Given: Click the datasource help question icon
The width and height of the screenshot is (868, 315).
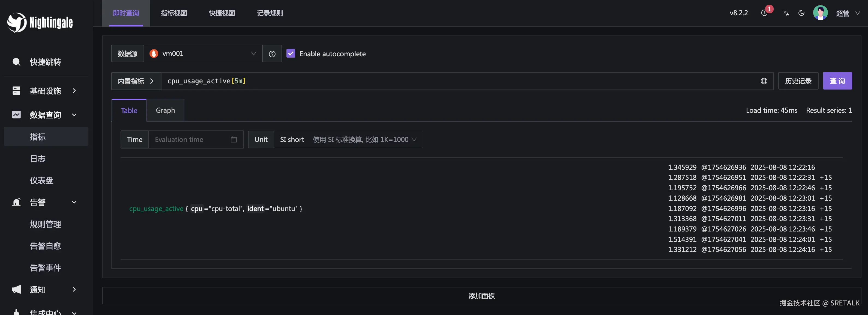Looking at the screenshot, I should point(272,54).
